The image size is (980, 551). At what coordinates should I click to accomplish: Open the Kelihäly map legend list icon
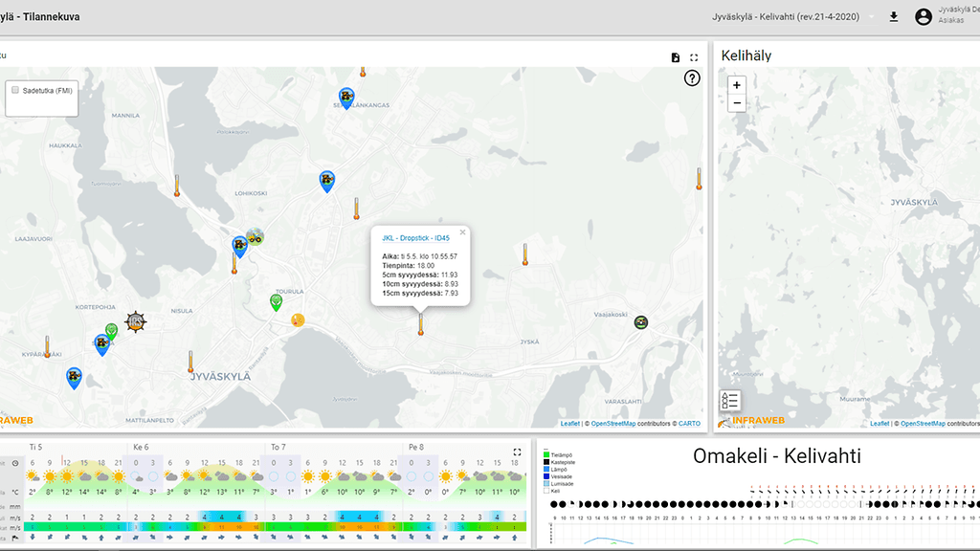(x=729, y=401)
